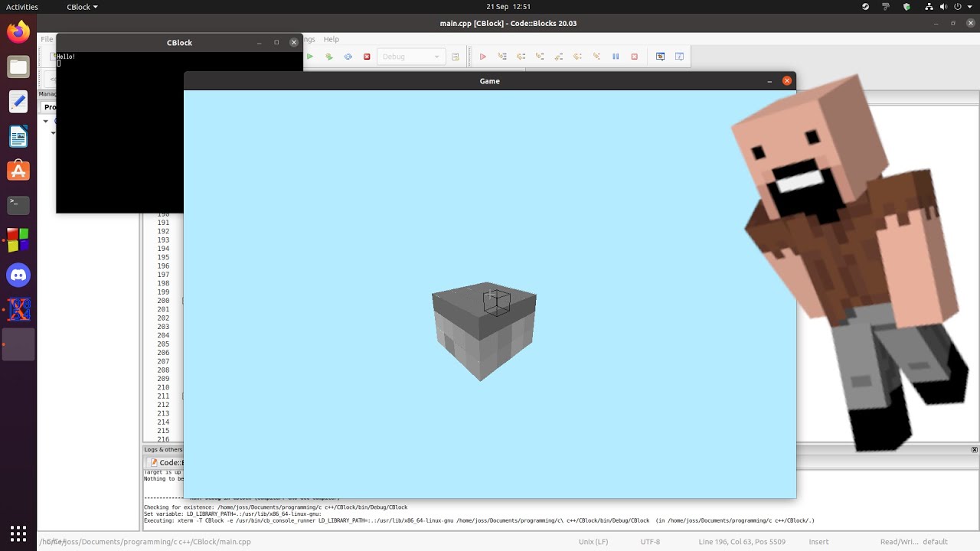Click the UTF-8 encoding in status bar
This screenshot has height=551, width=980.
[650, 542]
